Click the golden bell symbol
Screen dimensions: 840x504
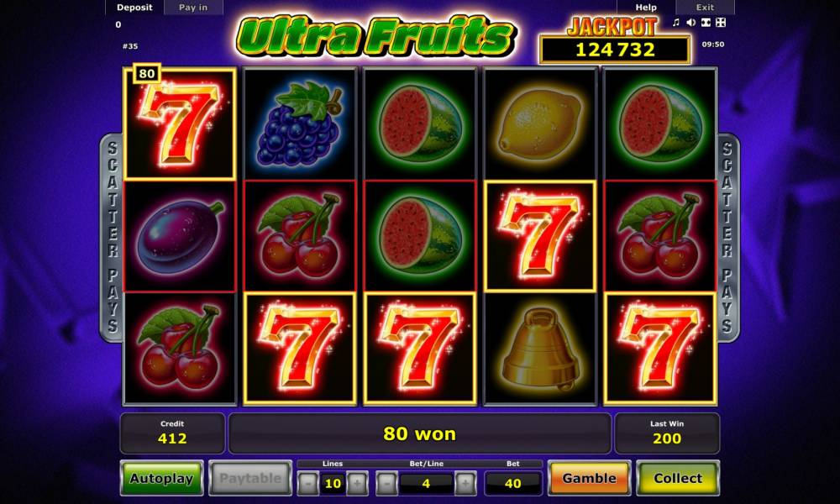click(540, 348)
